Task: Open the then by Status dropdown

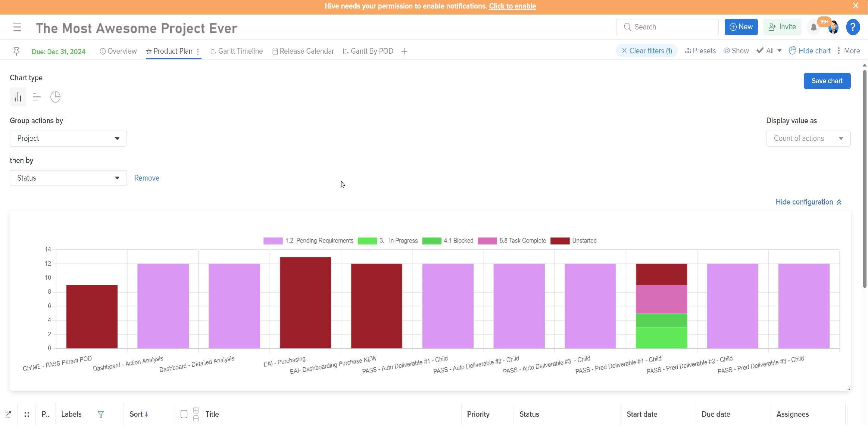Action: [x=68, y=178]
